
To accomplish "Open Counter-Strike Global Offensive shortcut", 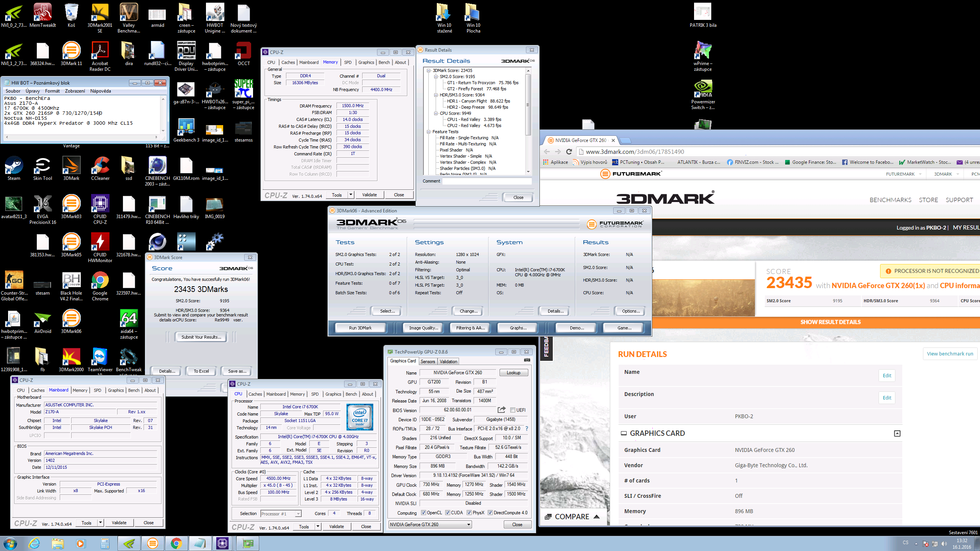I will coord(14,286).
